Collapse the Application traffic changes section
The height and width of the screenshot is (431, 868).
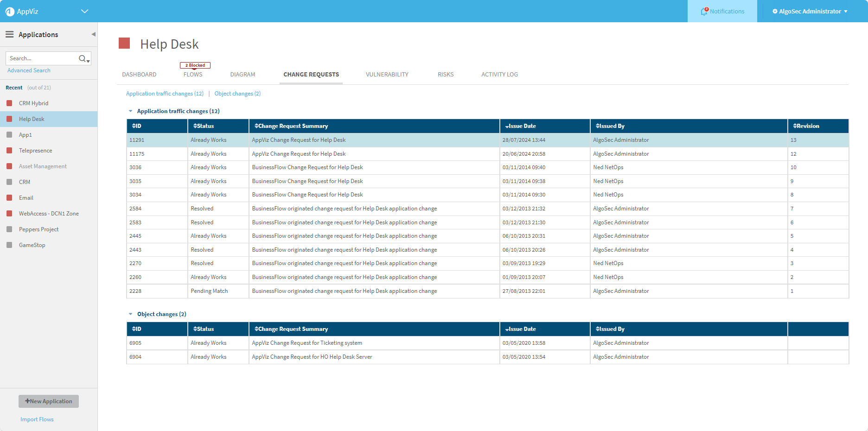[131, 111]
